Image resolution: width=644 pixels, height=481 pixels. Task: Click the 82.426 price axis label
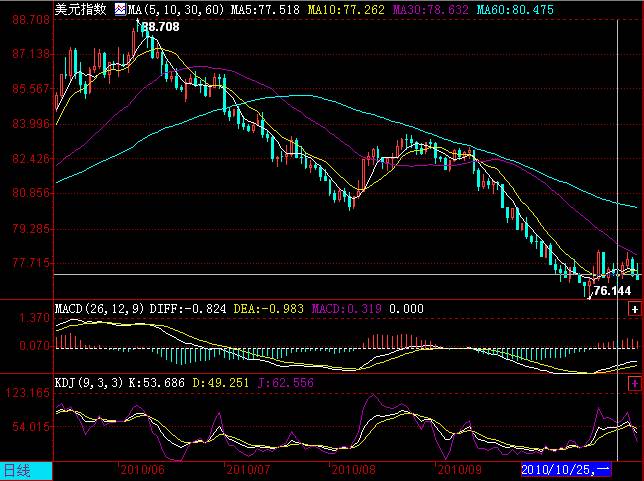pyautogui.click(x=31, y=158)
